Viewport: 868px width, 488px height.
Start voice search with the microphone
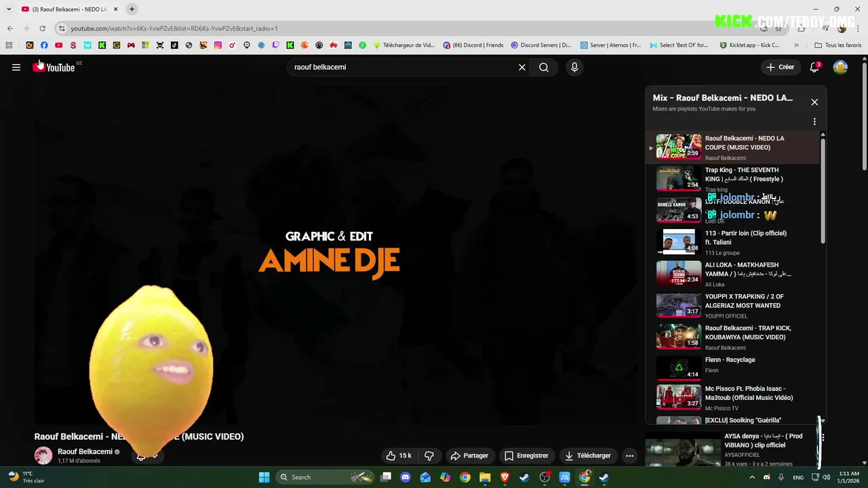[x=574, y=67]
